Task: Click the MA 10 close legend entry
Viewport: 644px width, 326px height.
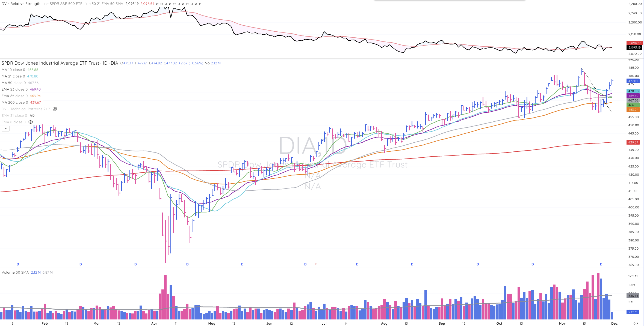Action: pos(13,70)
